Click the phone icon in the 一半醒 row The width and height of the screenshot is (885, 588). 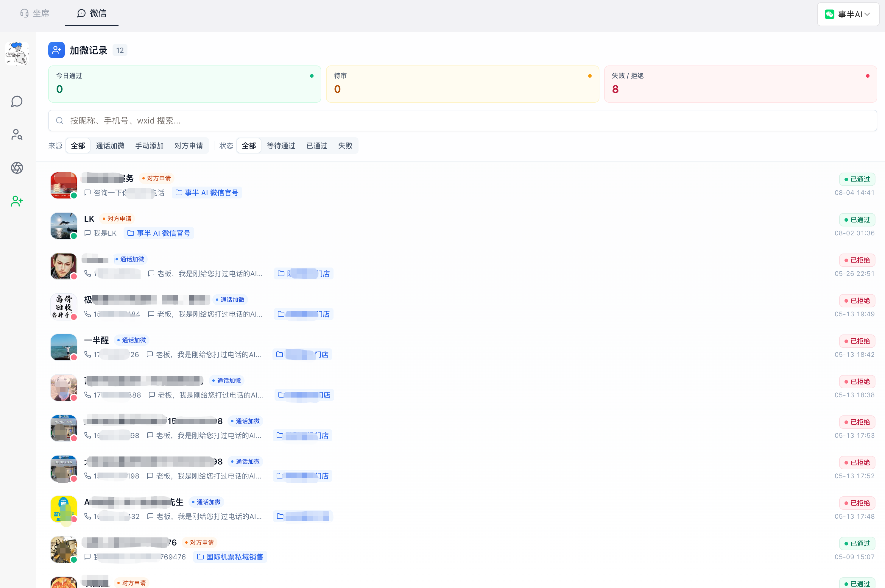point(88,354)
